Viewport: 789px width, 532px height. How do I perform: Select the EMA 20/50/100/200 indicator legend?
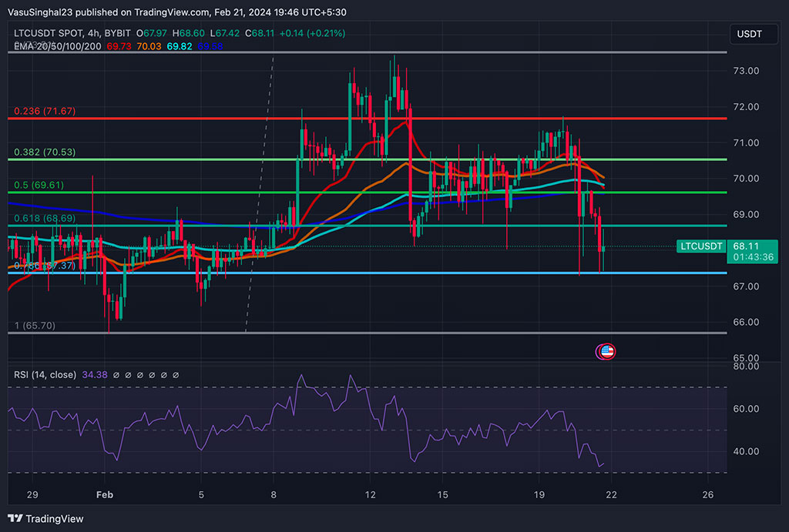pos(58,46)
